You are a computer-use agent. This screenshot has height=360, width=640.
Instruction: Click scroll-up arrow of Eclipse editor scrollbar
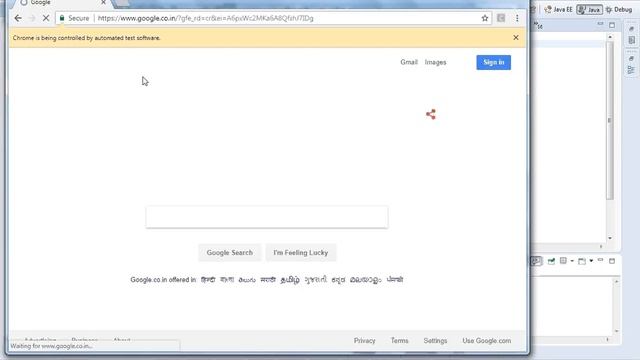click(x=610, y=37)
